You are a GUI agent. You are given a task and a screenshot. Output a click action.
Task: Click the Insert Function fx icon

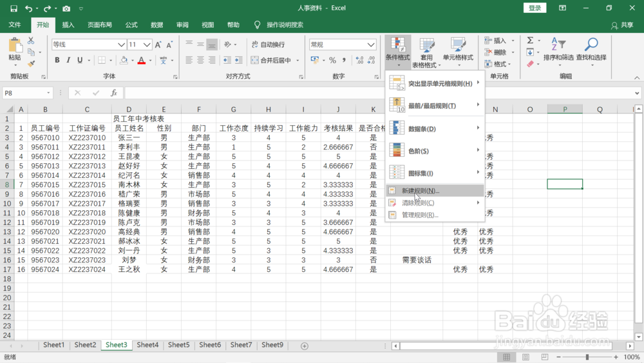click(x=114, y=93)
